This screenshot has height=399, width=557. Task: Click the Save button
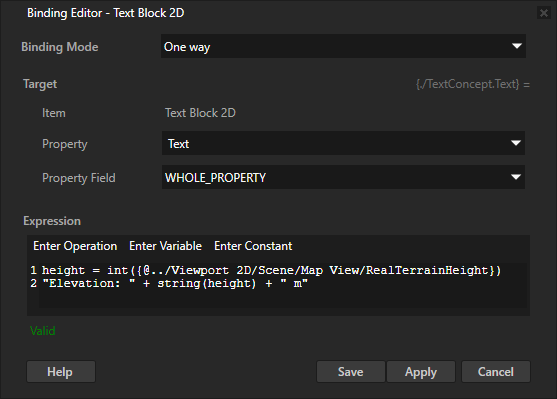click(x=350, y=372)
